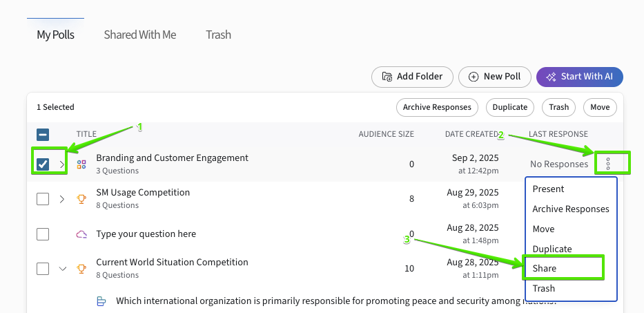Click the sparkle icon in Start With AI
This screenshot has height=313, width=644.
click(552, 77)
